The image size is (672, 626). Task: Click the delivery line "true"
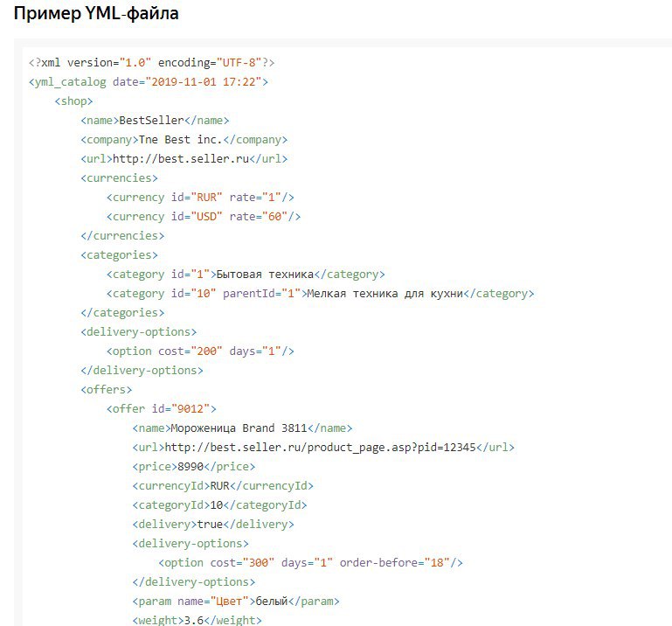point(213,525)
